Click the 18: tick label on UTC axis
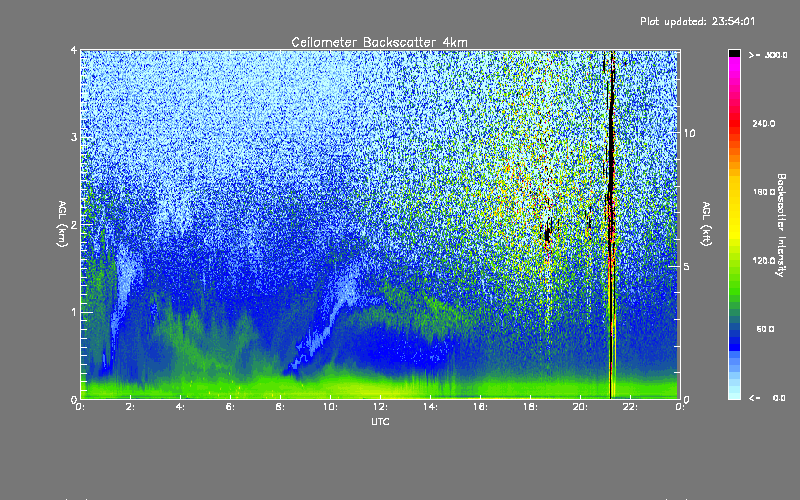 [x=530, y=407]
